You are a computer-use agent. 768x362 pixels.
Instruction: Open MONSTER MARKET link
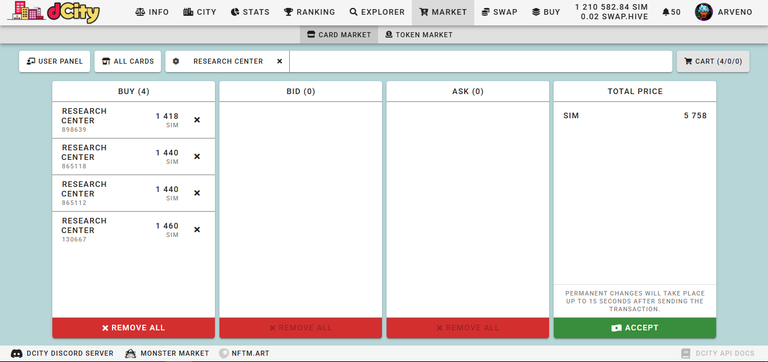click(x=167, y=353)
